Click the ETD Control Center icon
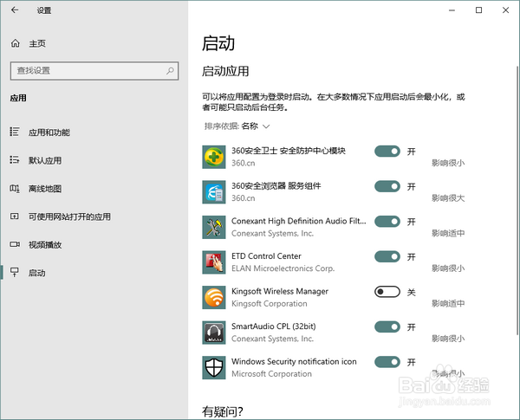The width and height of the screenshot is (520, 420). click(x=214, y=262)
